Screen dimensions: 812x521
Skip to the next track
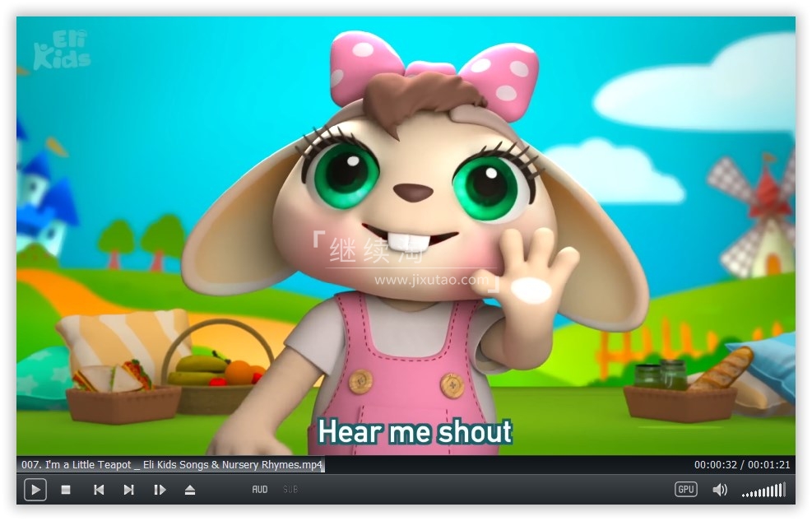(x=129, y=490)
